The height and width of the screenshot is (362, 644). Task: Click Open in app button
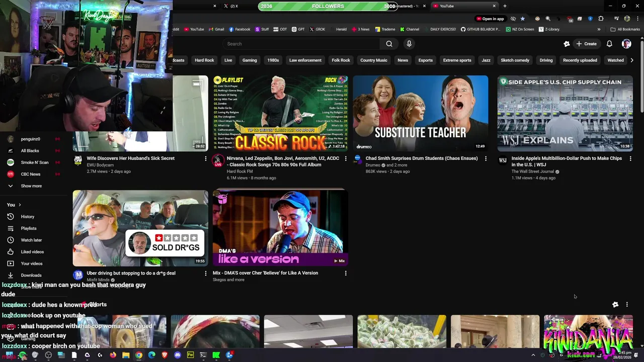click(490, 19)
